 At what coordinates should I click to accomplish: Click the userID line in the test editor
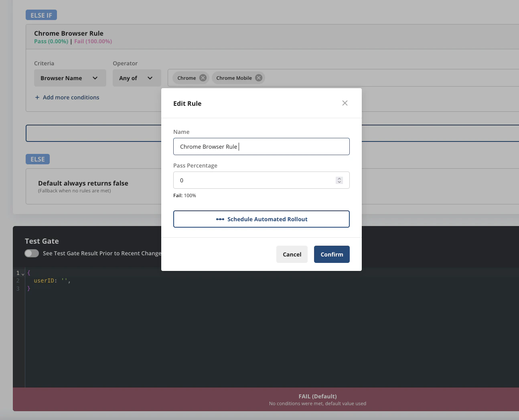pyautogui.click(x=52, y=281)
